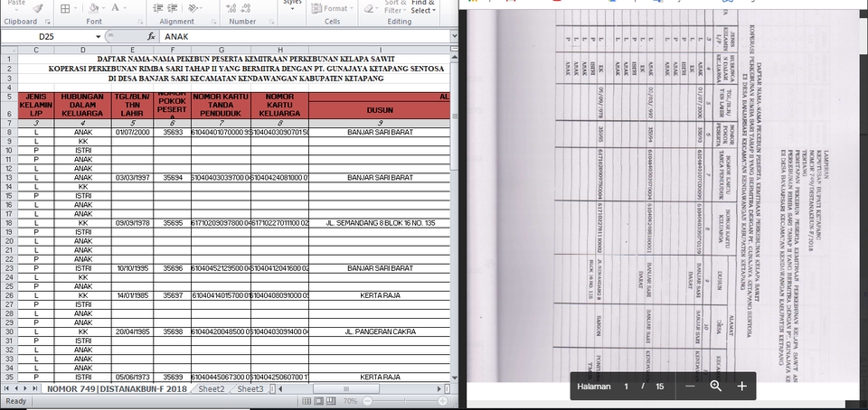This screenshot has height=410, width=868.
Task: Click the page number field in PDF viewer
Action: point(626,387)
